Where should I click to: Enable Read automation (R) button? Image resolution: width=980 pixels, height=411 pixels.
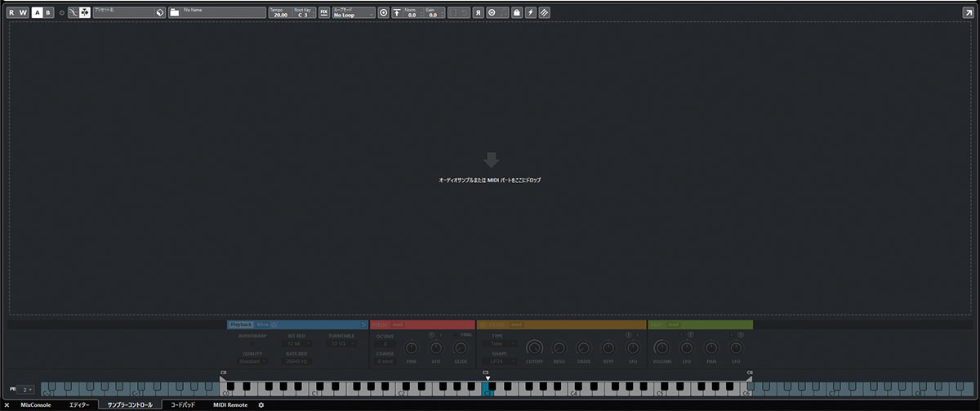(11, 12)
